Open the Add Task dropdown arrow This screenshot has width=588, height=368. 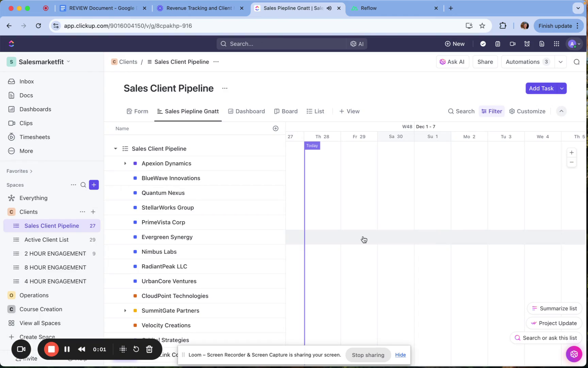point(562,89)
